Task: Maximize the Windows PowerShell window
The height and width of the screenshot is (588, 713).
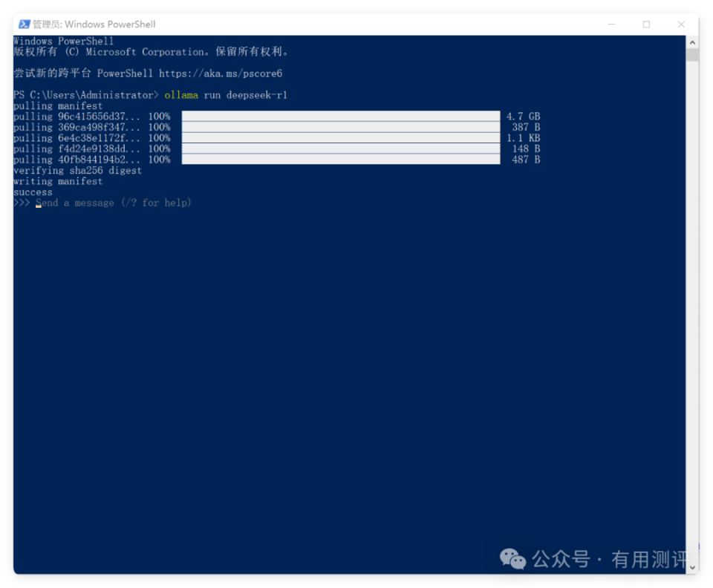Action: [x=646, y=24]
